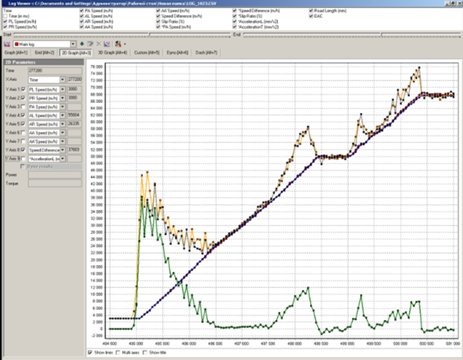Toggle the EAC checkbox
463x360 pixels.
point(311,16)
